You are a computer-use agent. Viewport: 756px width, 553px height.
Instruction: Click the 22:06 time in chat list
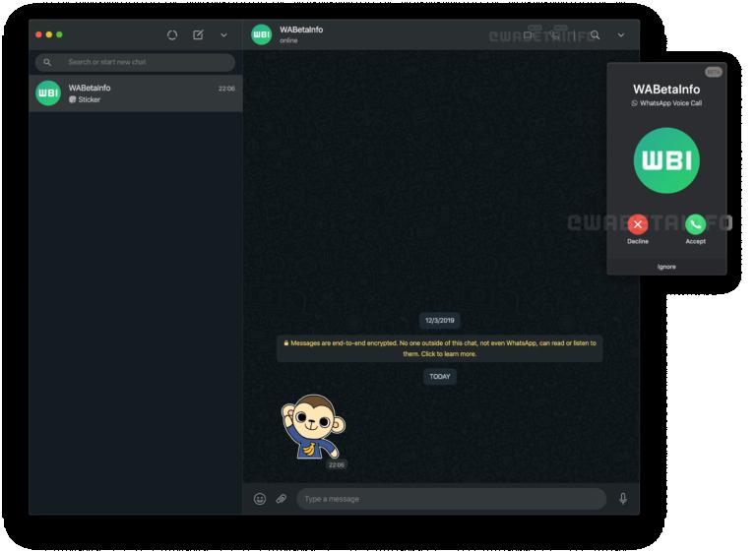pos(226,89)
